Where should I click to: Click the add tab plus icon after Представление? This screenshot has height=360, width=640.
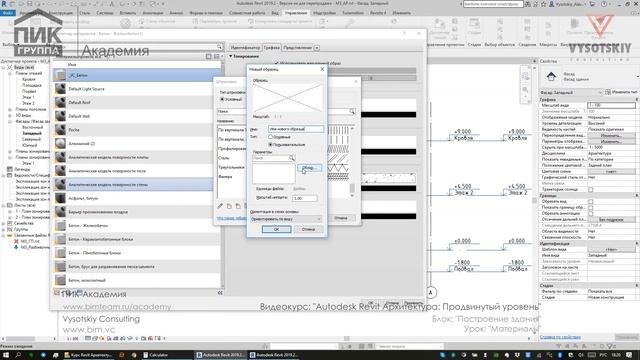click(317, 48)
